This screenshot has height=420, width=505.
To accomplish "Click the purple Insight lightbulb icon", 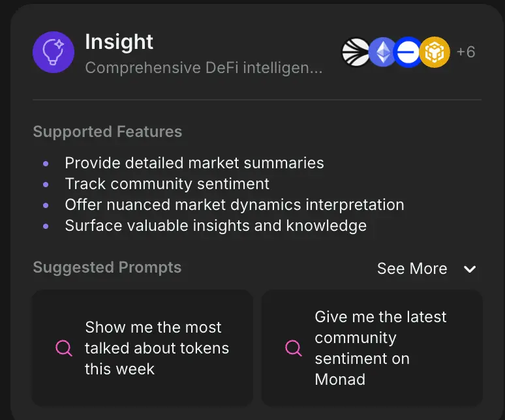I will (x=54, y=52).
